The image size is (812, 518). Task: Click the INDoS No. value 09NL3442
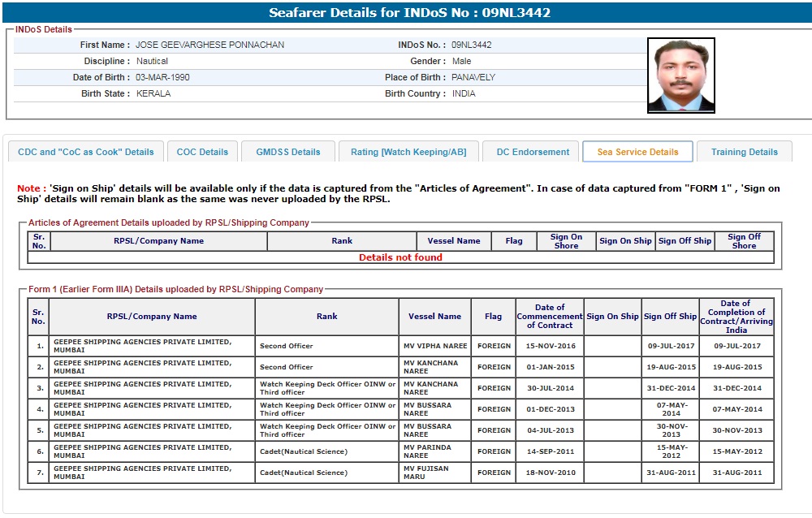[x=471, y=45]
